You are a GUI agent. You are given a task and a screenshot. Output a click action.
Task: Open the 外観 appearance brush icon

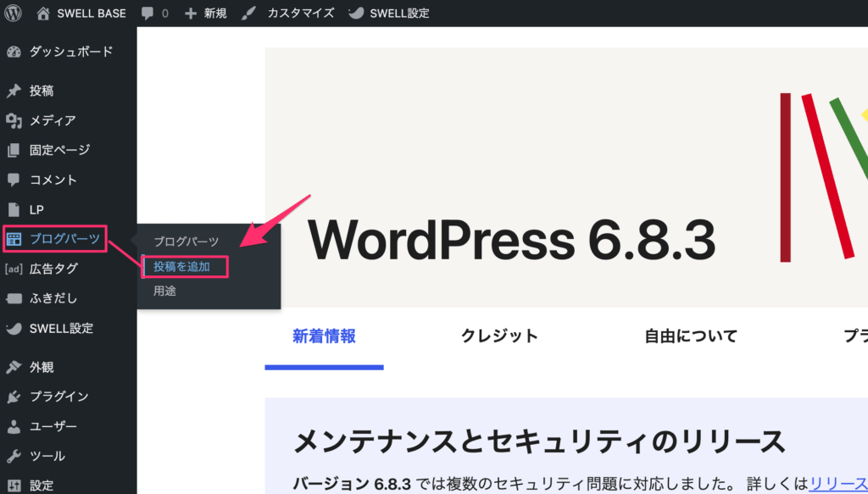click(14, 366)
